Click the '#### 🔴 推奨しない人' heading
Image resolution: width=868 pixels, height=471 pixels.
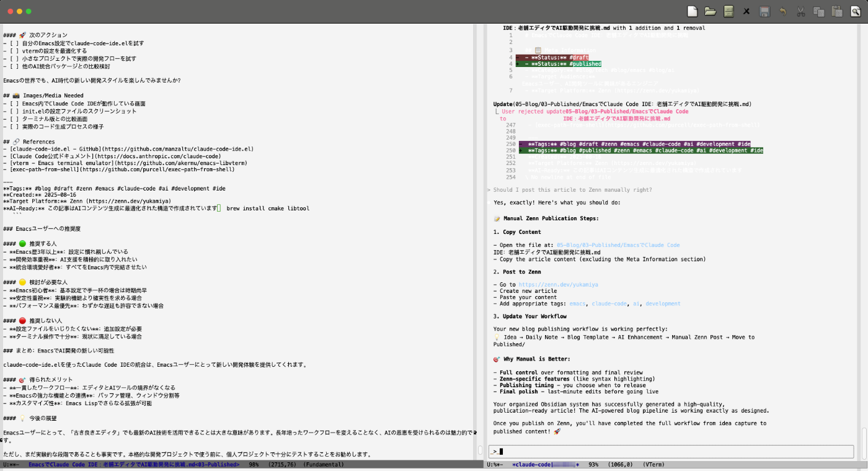[33, 321]
